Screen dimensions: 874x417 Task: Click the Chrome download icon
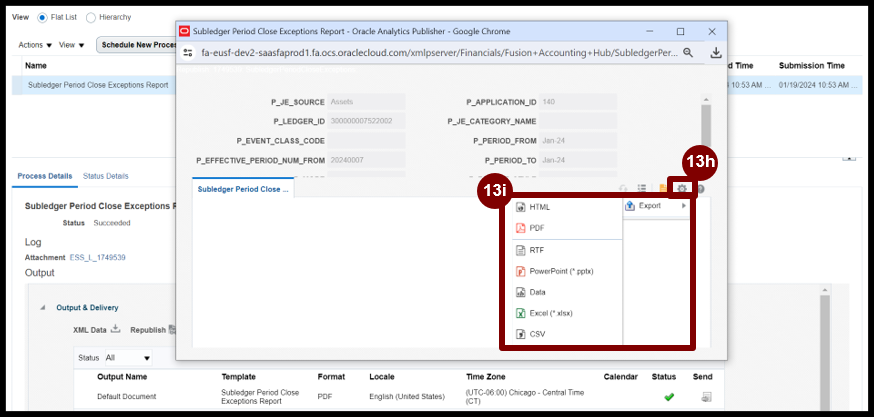pos(716,52)
